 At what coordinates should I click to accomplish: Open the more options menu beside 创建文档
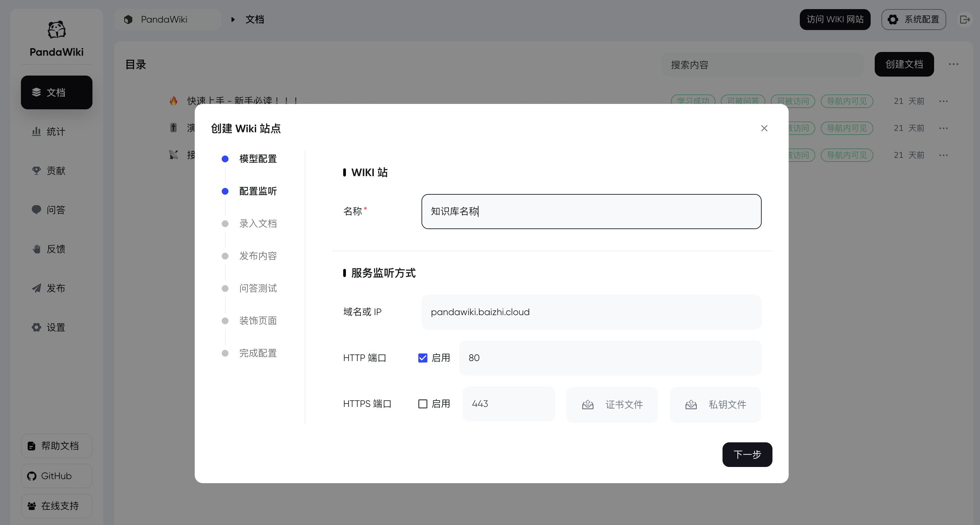coord(953,64)
